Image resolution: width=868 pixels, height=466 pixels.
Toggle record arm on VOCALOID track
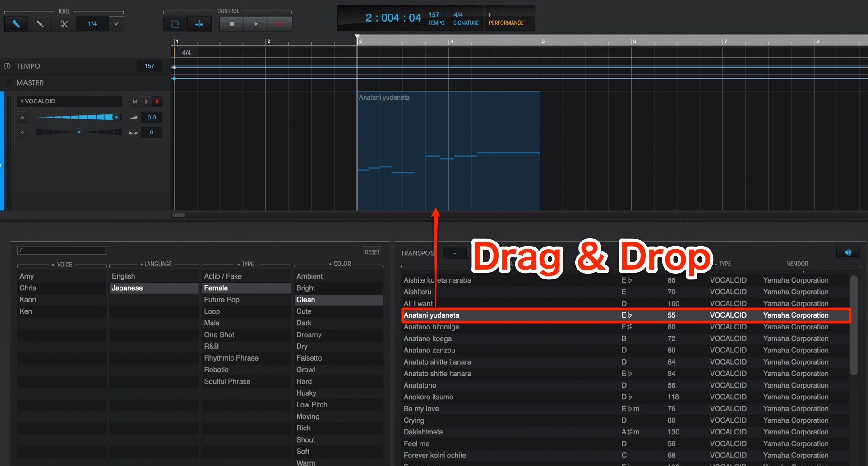coord(157,101)
